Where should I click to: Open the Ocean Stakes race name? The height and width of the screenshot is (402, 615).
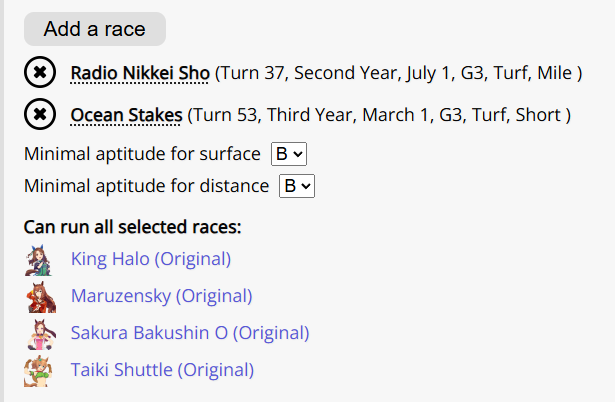[126, 115]
